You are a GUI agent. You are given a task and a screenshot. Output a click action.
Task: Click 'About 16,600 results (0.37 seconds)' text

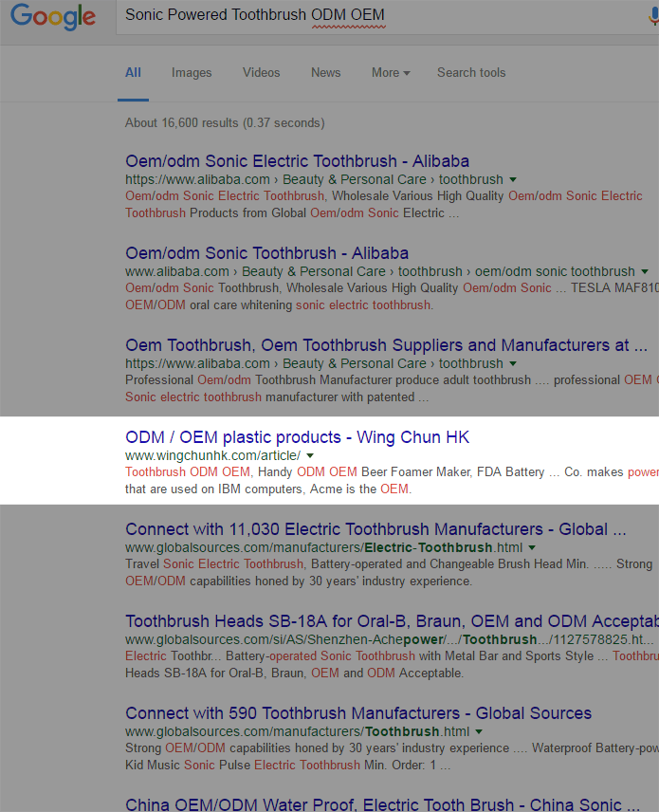(x=225, y=122)
